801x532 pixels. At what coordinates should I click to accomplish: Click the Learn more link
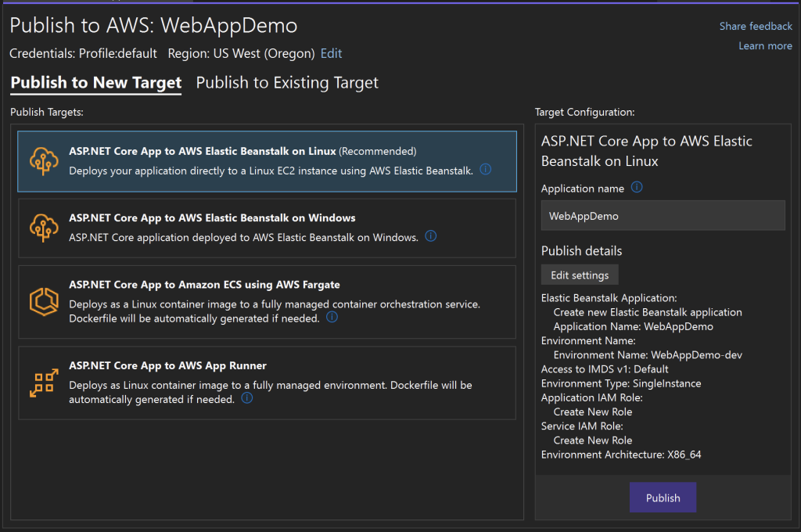pos(765,45)
